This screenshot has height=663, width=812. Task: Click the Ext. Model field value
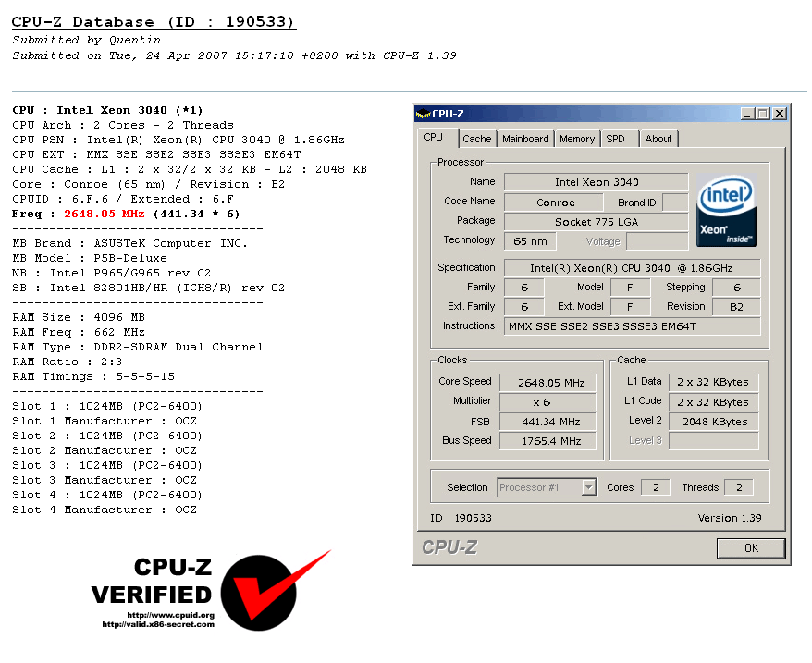pos(630,307)
